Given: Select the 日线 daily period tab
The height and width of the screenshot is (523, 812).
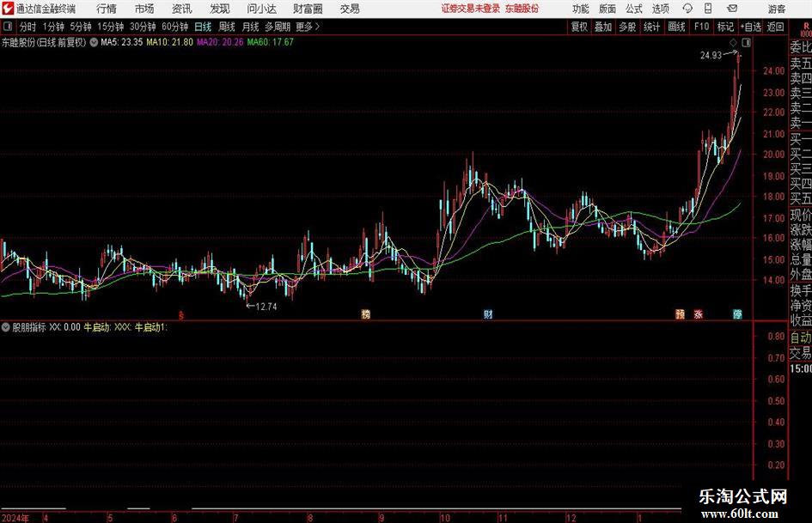Looking at the screenshot, I should coord(203,27).
